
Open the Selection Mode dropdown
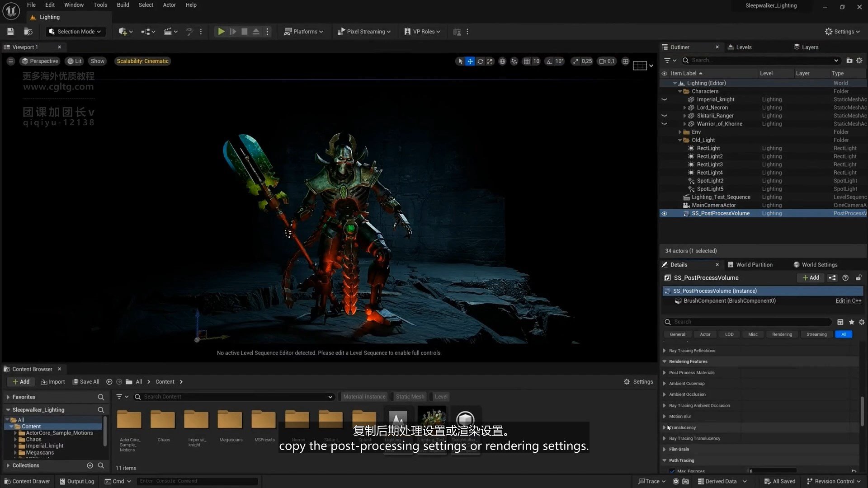(x=75, y=32)
